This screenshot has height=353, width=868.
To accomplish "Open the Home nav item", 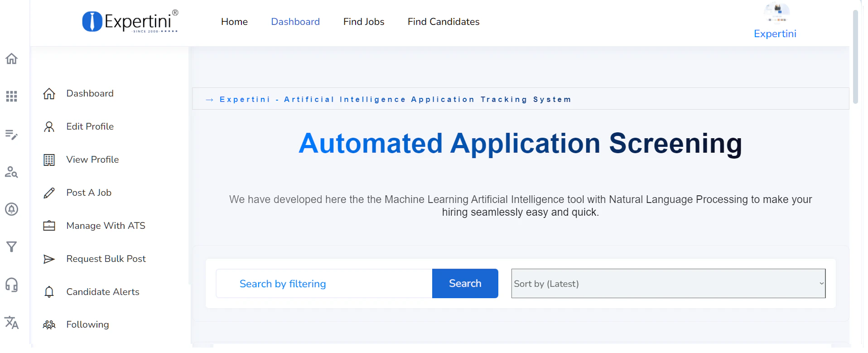I will [234, 22].
